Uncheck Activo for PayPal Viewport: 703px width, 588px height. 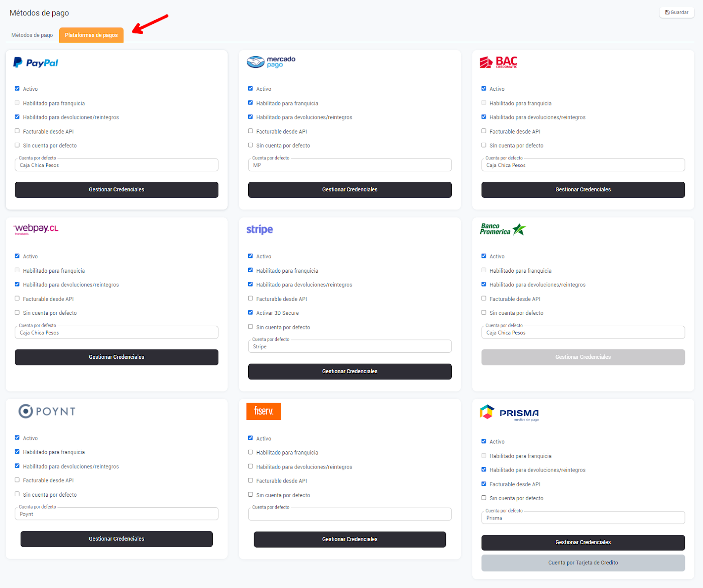(x=17, y=89)
